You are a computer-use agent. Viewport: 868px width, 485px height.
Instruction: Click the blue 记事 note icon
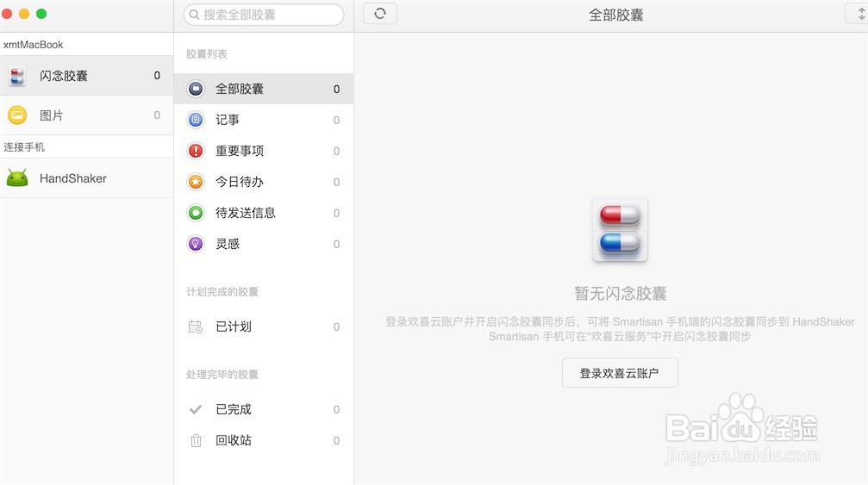pyautogui.click(x=196, y=120)
